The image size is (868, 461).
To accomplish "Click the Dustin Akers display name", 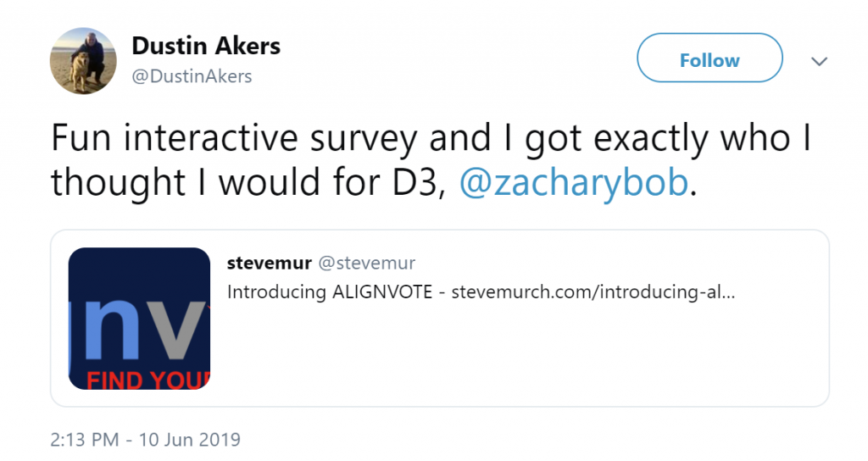I will pos(206,46).
